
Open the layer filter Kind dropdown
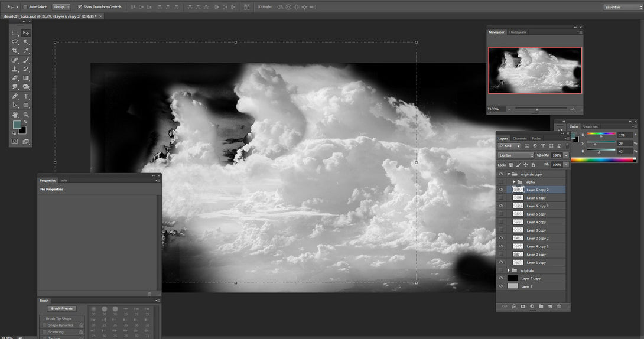(509, 146)
